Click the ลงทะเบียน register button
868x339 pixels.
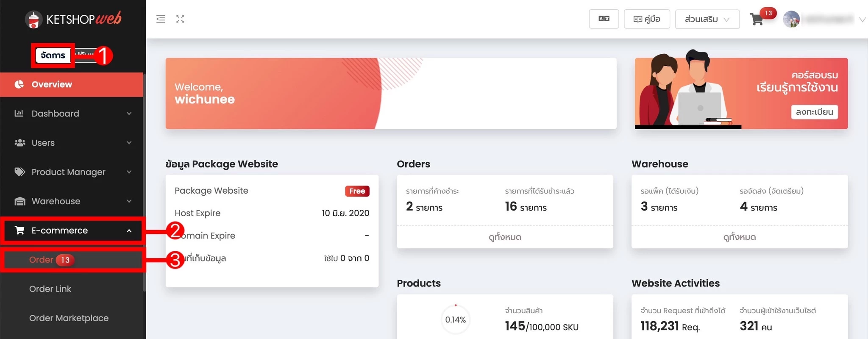(814, 112)
